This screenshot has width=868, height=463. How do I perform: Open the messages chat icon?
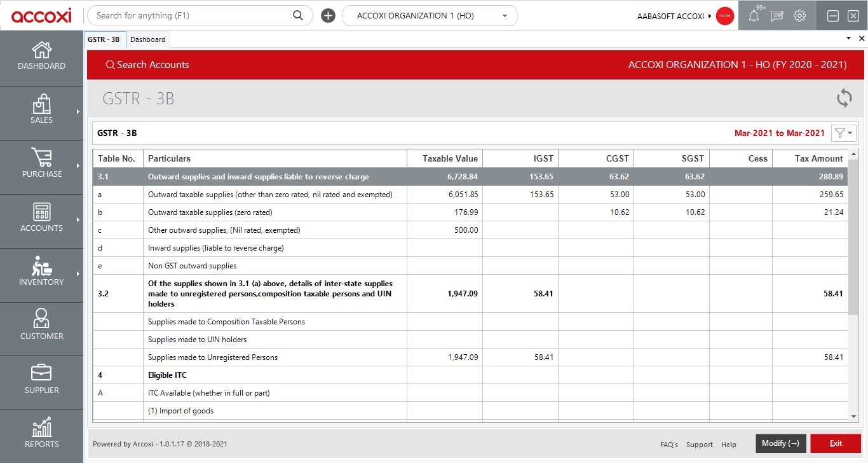[x=777, y=16]
